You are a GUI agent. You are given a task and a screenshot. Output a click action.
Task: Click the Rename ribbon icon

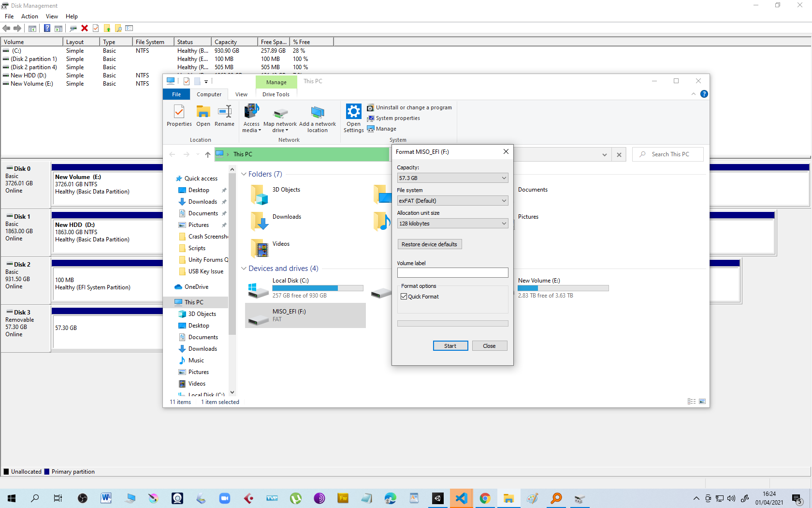(224, 116)
